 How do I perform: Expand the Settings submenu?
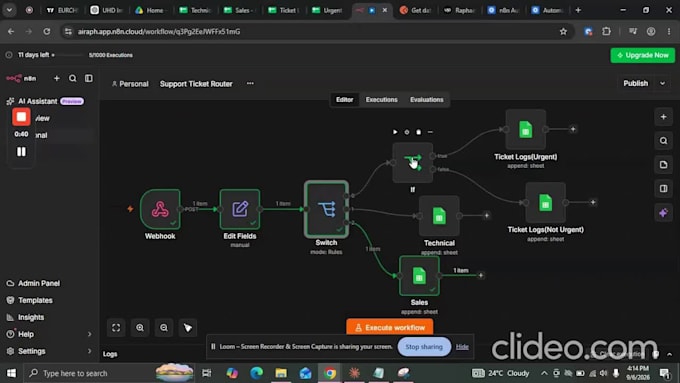point(89,351)
